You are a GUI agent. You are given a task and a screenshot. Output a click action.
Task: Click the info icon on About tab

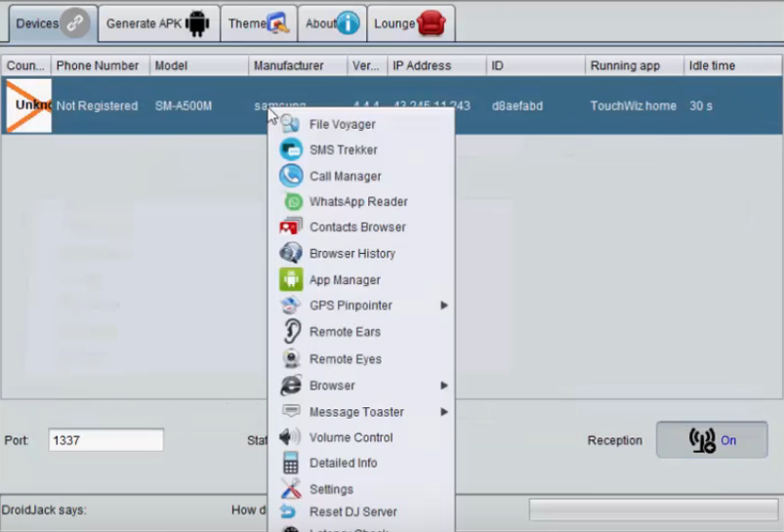pos(348,23)
